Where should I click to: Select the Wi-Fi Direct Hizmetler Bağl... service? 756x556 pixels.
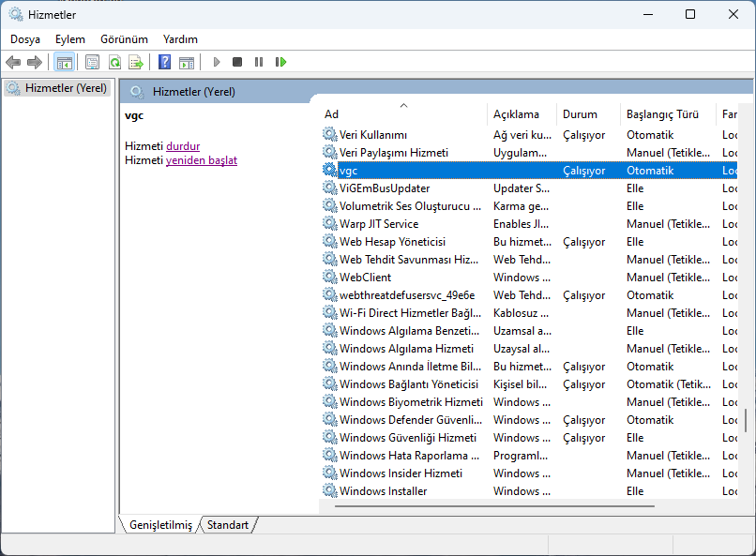tap(528, 312)
